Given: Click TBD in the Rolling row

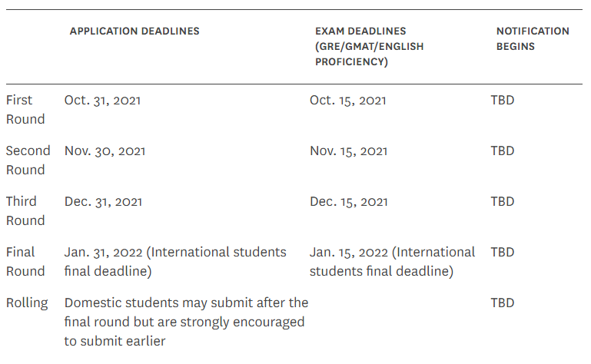Looking at the screenshot, I should click(x=503, y=303).
